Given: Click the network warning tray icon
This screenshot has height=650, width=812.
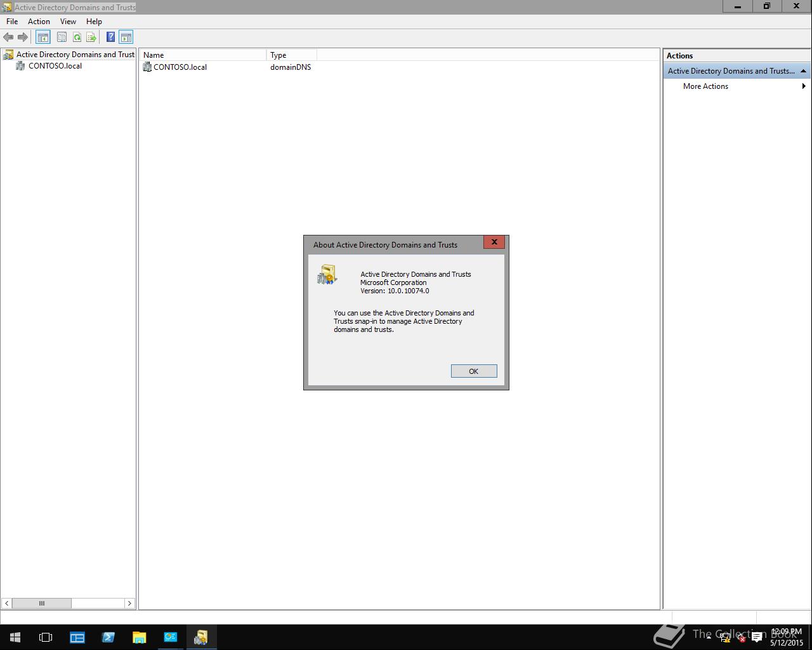Looking at the screenshot, I should click(x=725, y=638).
